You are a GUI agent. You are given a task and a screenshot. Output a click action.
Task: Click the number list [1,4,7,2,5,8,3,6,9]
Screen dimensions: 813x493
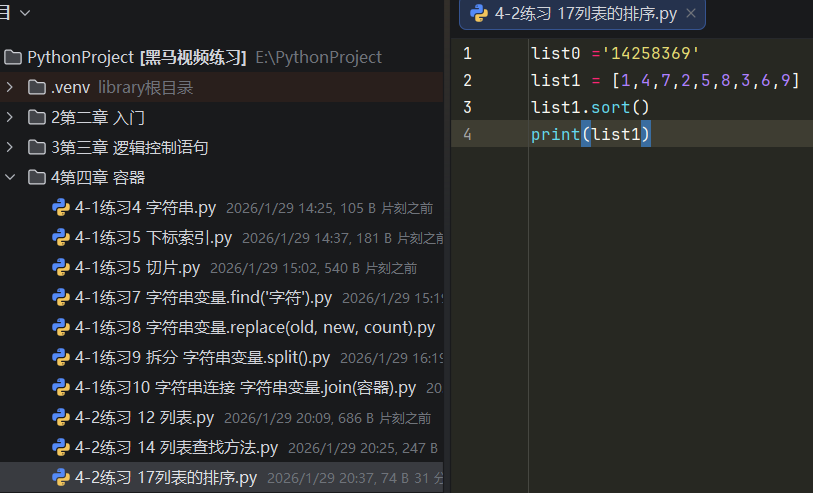coord(706,80)
